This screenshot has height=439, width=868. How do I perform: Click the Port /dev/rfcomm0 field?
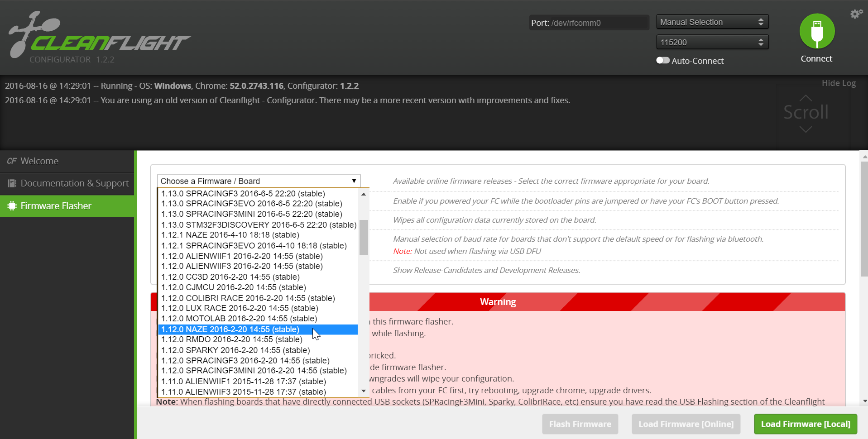click(589, 23)
